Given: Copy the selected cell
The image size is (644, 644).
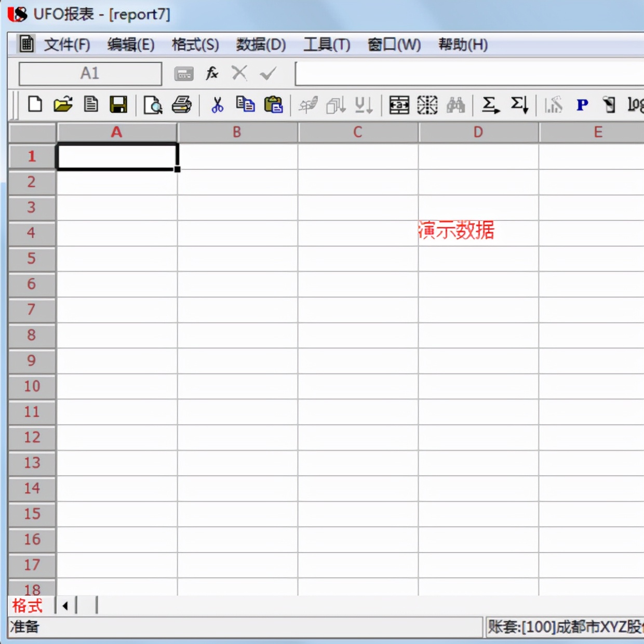Looking at the screenshot, I should point(245,104).
